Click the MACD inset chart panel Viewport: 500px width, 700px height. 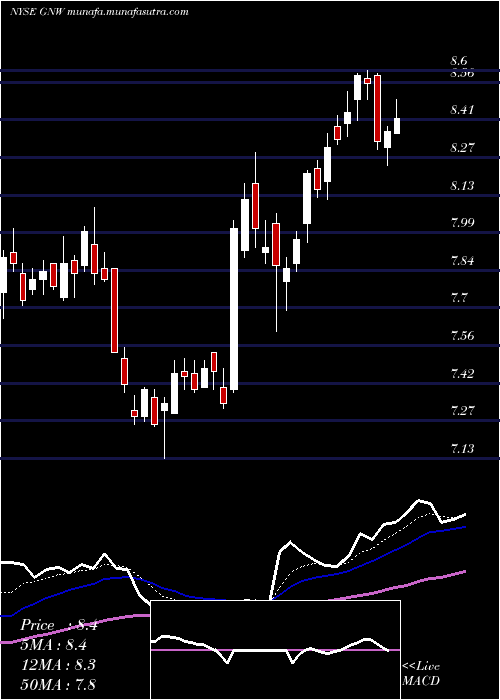(275, 650)
